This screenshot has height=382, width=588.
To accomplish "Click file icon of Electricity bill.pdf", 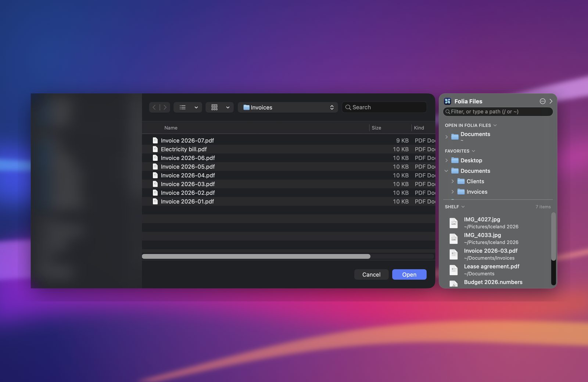I will pyautogui.click(x=155, y=149).
